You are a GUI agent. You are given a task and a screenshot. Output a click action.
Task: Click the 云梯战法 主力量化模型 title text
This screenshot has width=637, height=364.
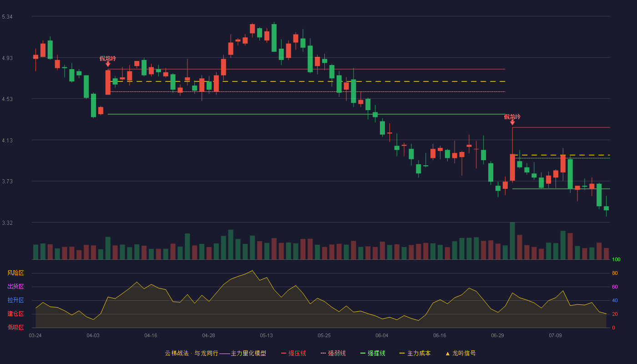coord(215,354)
